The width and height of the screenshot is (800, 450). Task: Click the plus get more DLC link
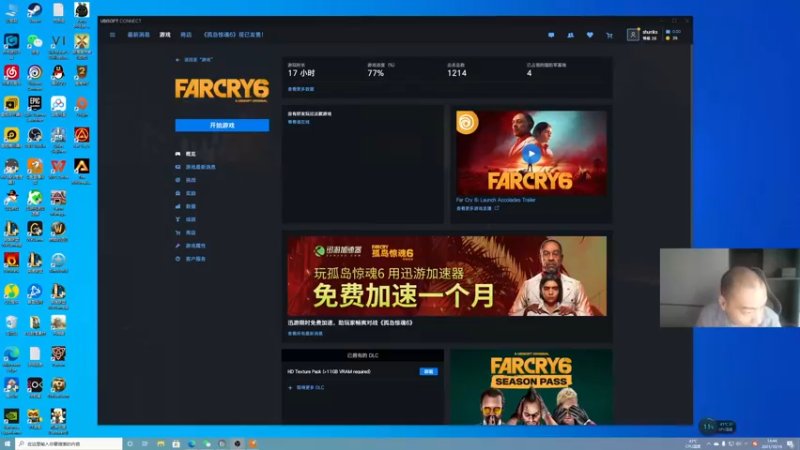[306, 388]
